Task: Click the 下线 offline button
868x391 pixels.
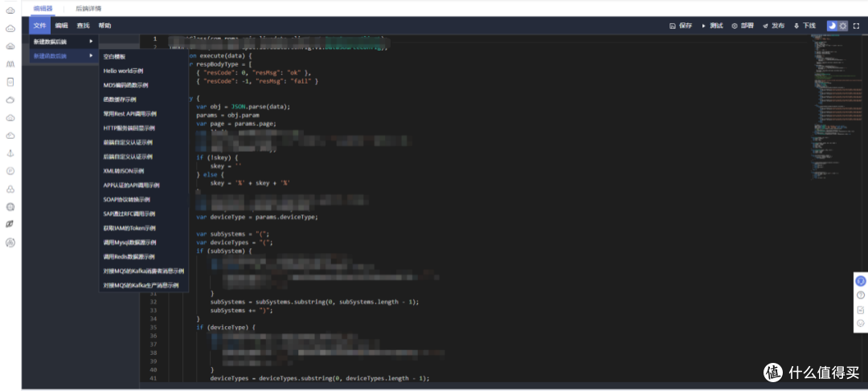Action: coord(805,26)
